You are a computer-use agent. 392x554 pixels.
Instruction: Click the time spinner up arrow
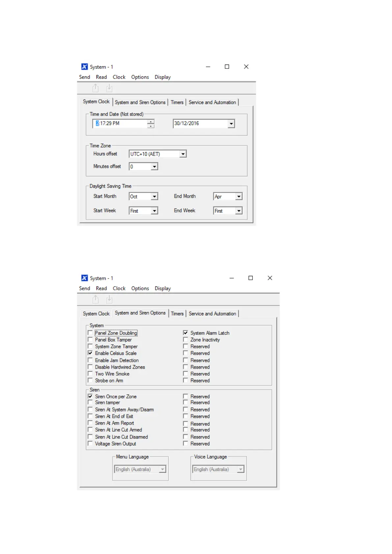pos(151,121)
